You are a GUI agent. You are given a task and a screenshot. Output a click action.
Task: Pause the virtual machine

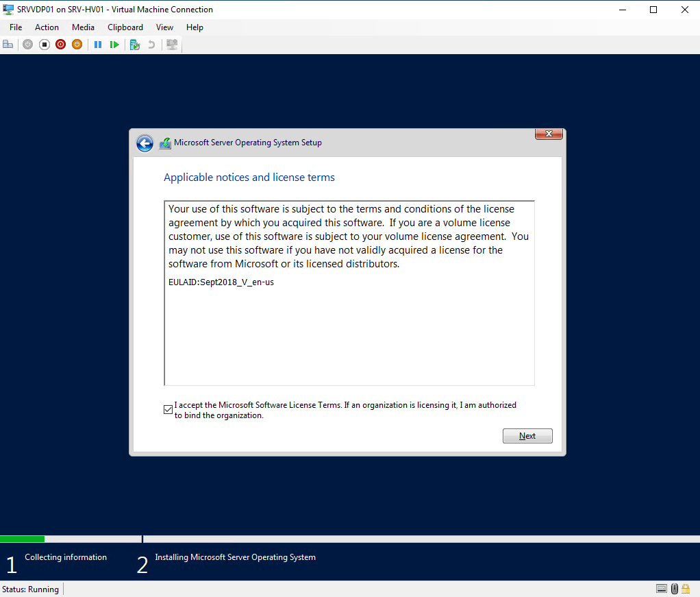[x=98, y=45]
